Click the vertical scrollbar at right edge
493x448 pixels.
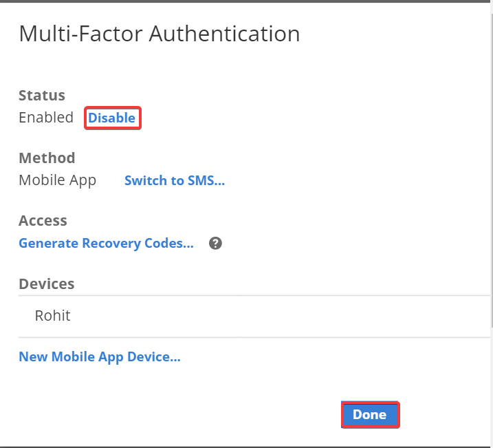coord(491,165)
